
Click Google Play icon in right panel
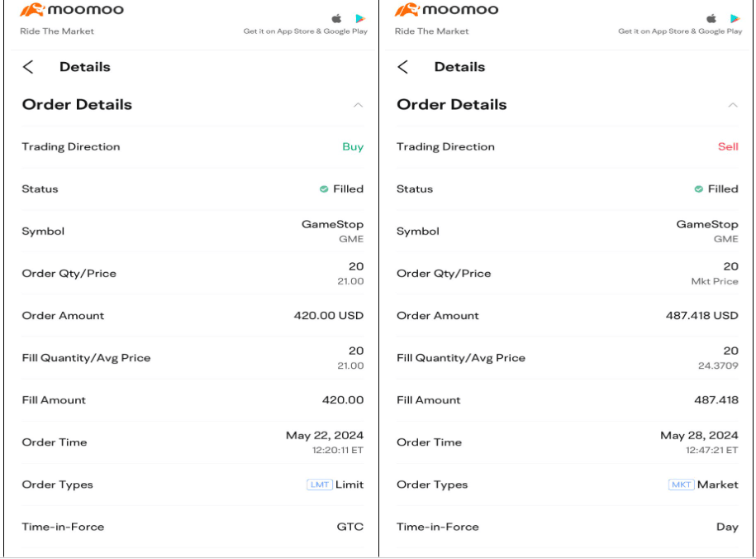pos(735,18)
